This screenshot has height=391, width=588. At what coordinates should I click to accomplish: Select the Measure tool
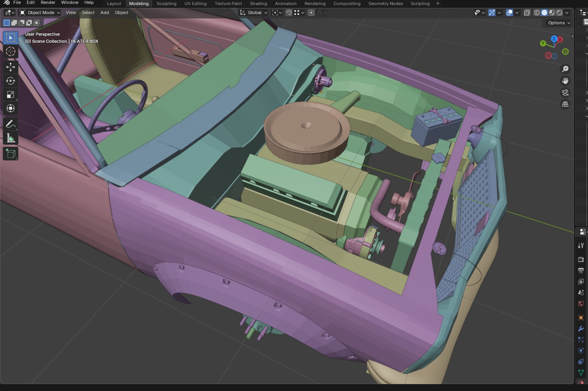click(x=11, y=138)
